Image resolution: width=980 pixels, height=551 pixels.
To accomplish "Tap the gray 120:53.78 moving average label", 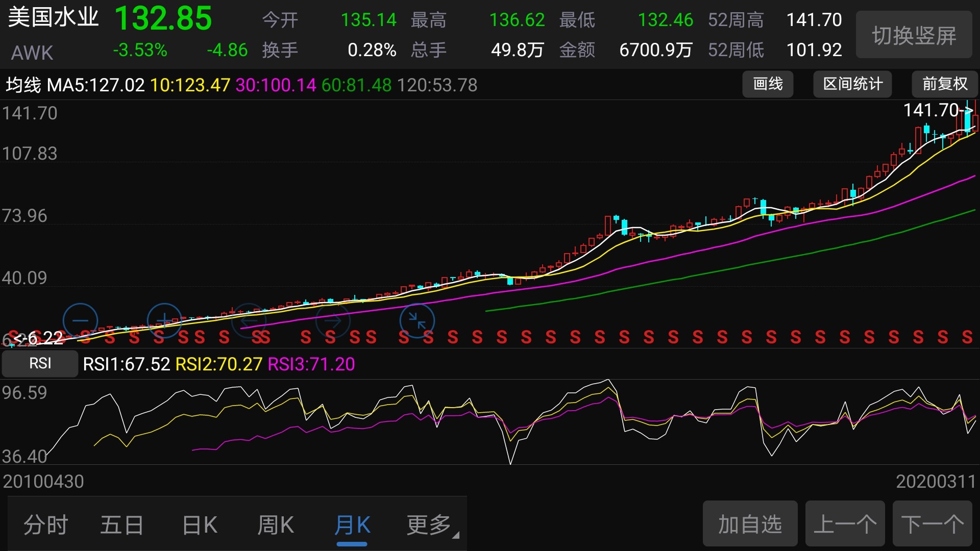I will tap(437, 85).
